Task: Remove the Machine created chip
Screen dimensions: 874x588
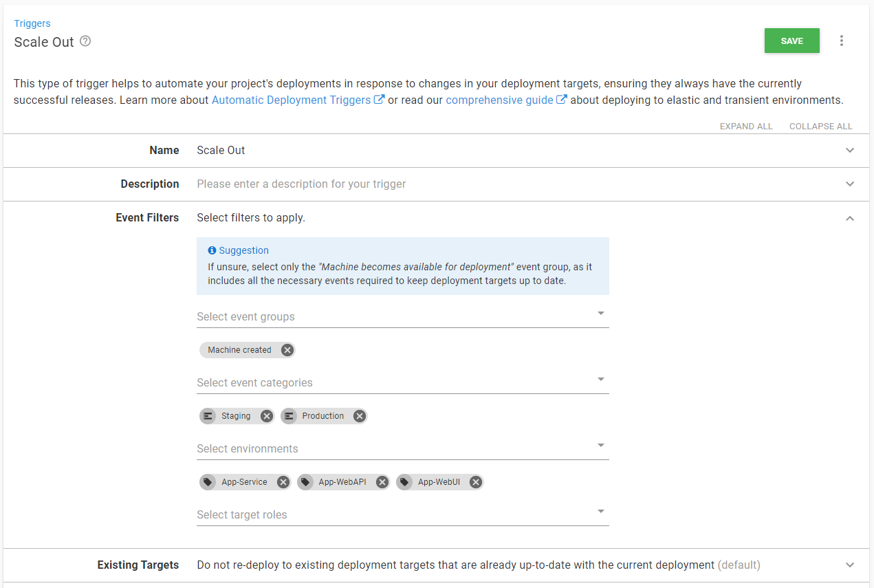Action: (287, 350)
